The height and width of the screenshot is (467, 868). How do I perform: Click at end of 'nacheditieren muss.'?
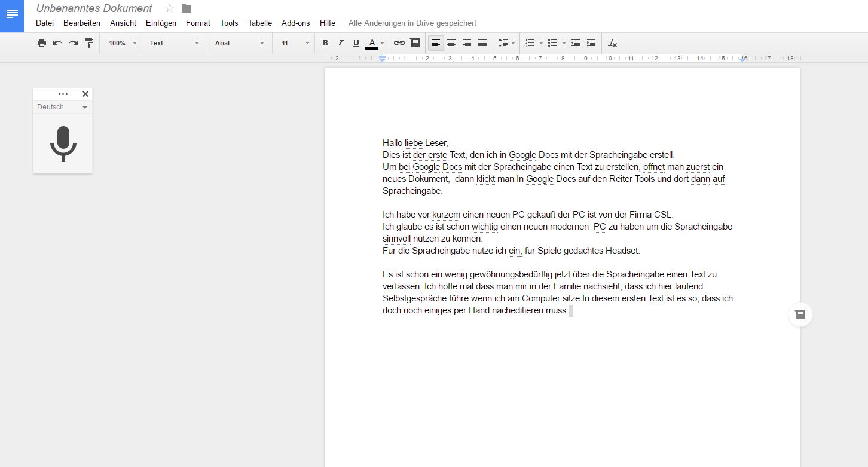click(x=569, y=310)
